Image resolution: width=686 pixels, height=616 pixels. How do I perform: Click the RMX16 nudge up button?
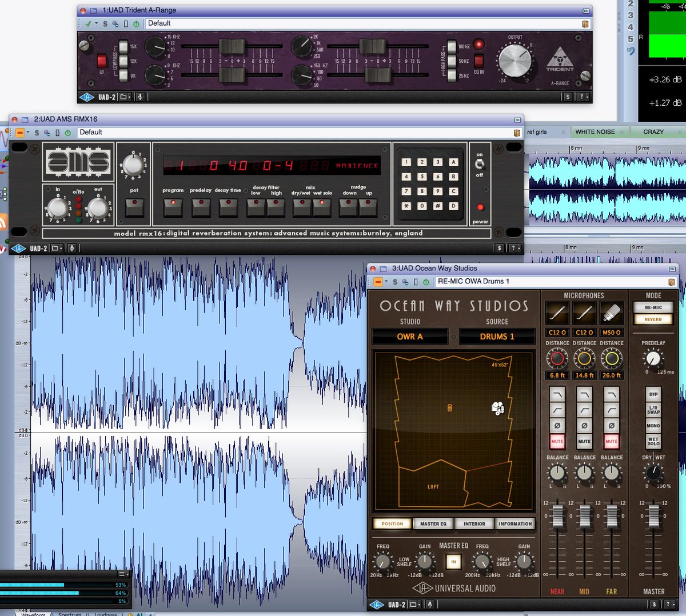pyautogui.click(x=368, y=207)
